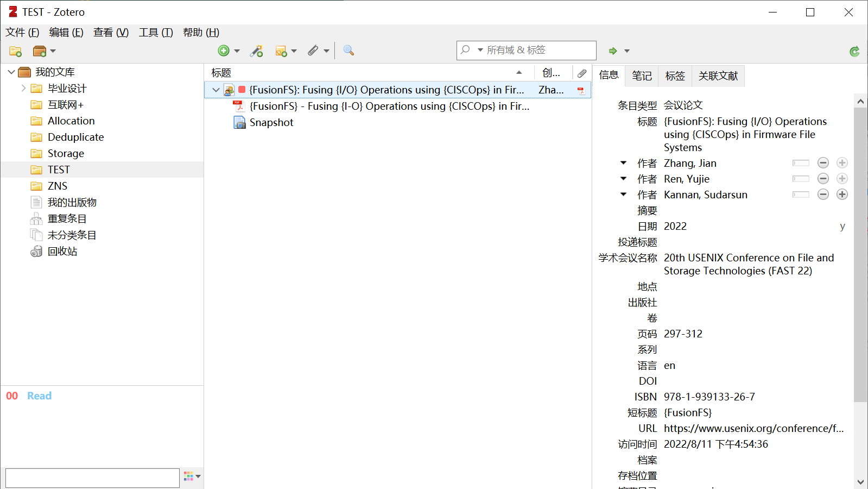This screenshot has width=868, height=489.
Task: Open the Locate dropdown arrow
Action: coord(627,51)
